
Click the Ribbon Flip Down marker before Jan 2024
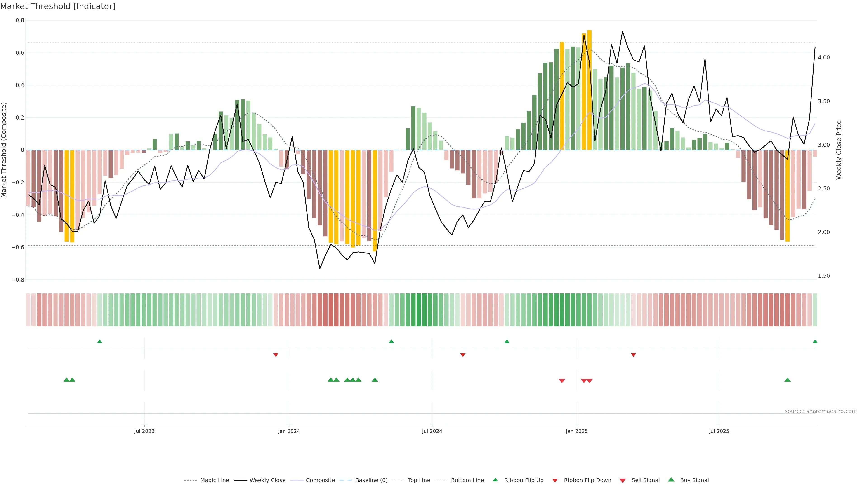click(x=276, y=355)
